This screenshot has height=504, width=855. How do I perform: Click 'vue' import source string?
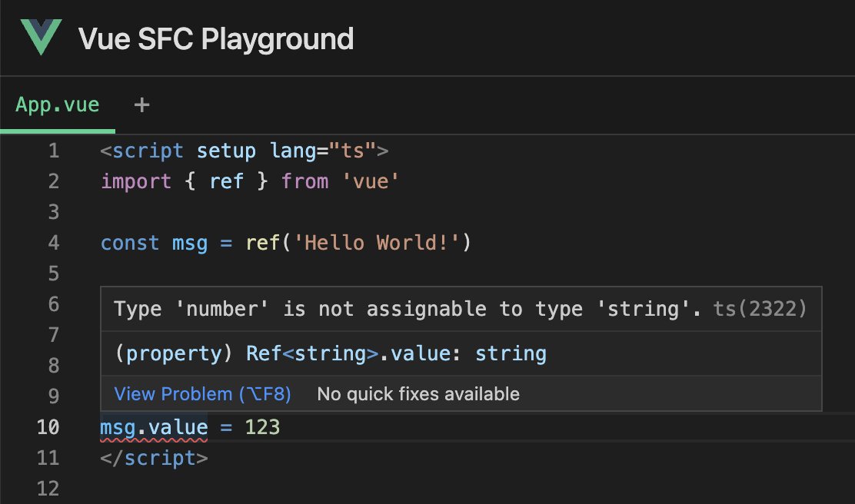tap(371, 181)
